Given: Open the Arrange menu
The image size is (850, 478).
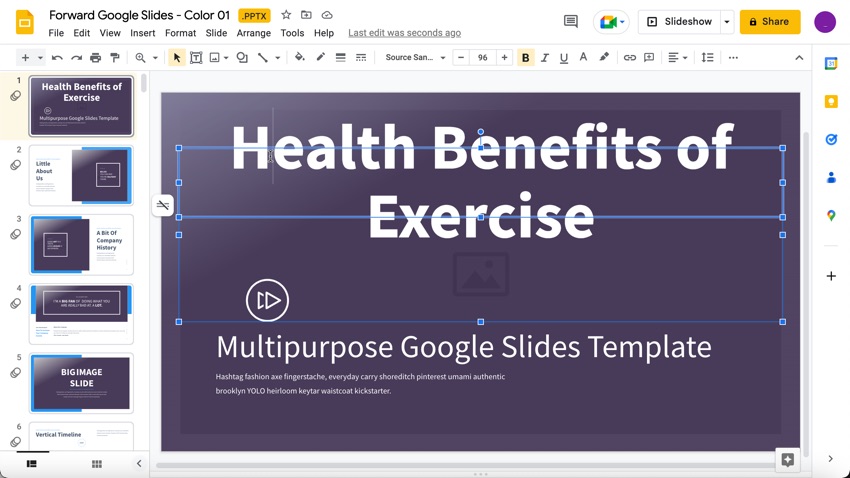Looking at the screenshot, I should point(254,33).
